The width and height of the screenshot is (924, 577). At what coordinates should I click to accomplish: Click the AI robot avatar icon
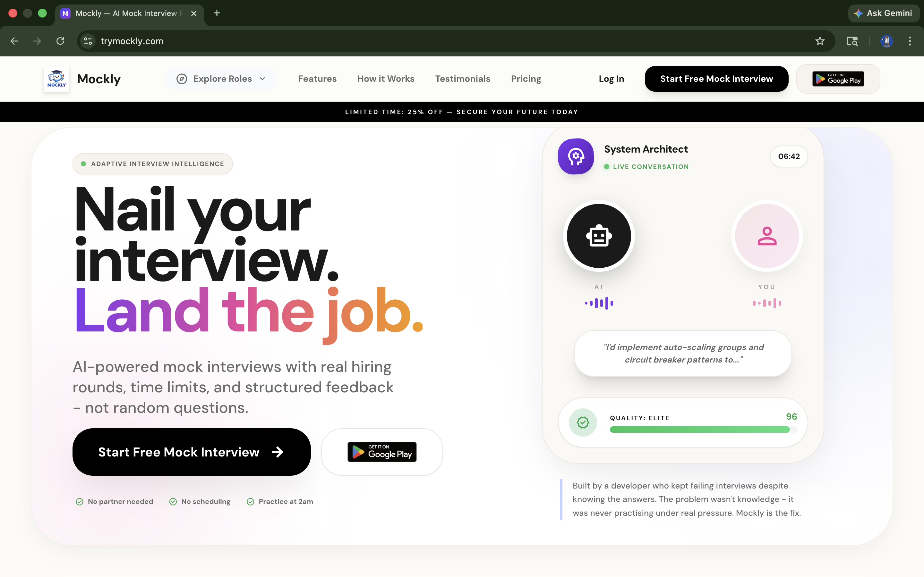pyautogui.click(x=599, y=236)
